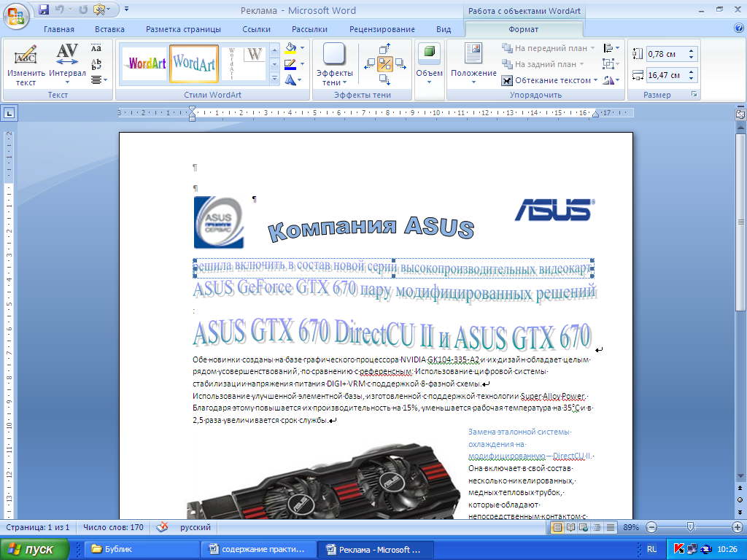Open the Rotate objects dropdown

(x=611, y=80)
